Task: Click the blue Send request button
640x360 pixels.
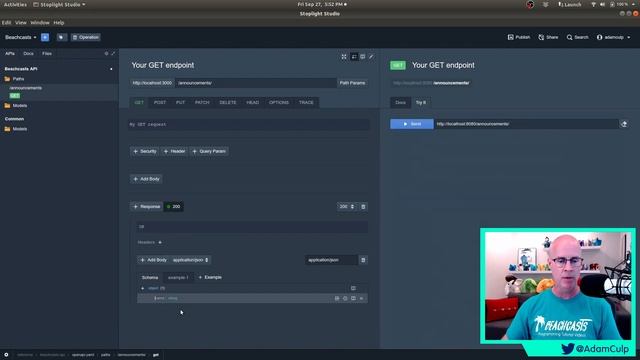Action: (x=412, y=124)
